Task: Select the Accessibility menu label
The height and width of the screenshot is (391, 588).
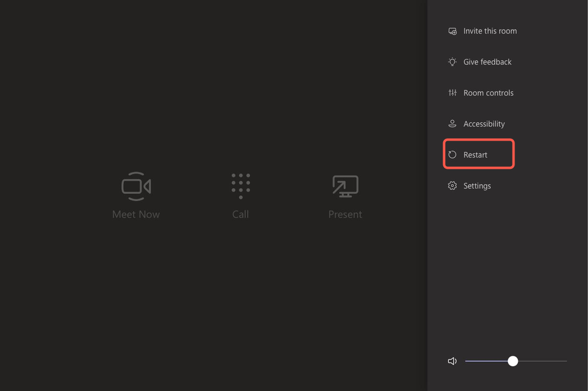Action: (484, 124)
